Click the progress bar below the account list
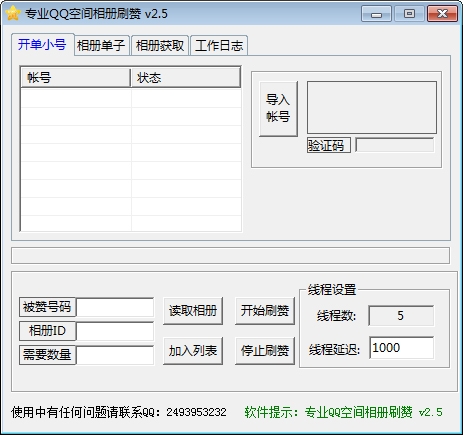Screen dimensions: 463x435 click(x=230, y=256)
